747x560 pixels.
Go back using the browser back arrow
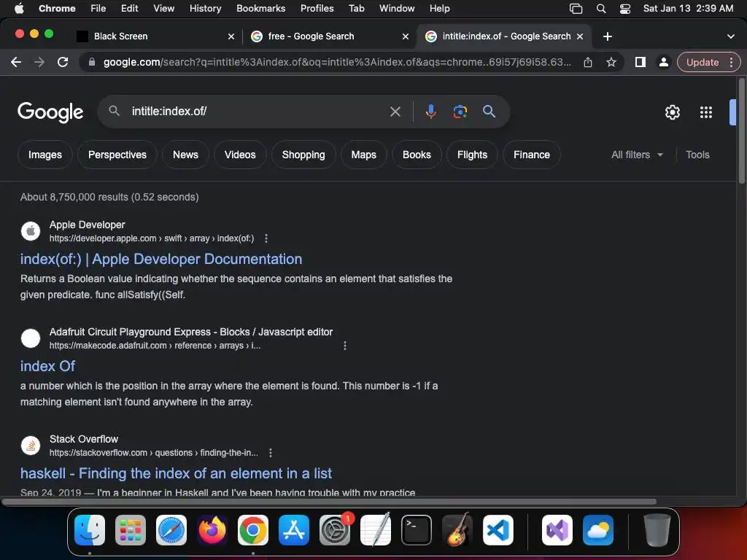(16, 62)
